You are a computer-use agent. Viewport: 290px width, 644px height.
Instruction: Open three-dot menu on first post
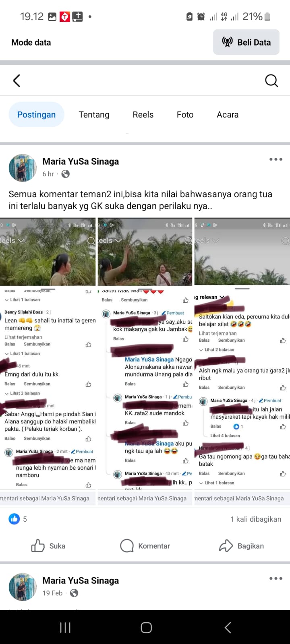276,159
